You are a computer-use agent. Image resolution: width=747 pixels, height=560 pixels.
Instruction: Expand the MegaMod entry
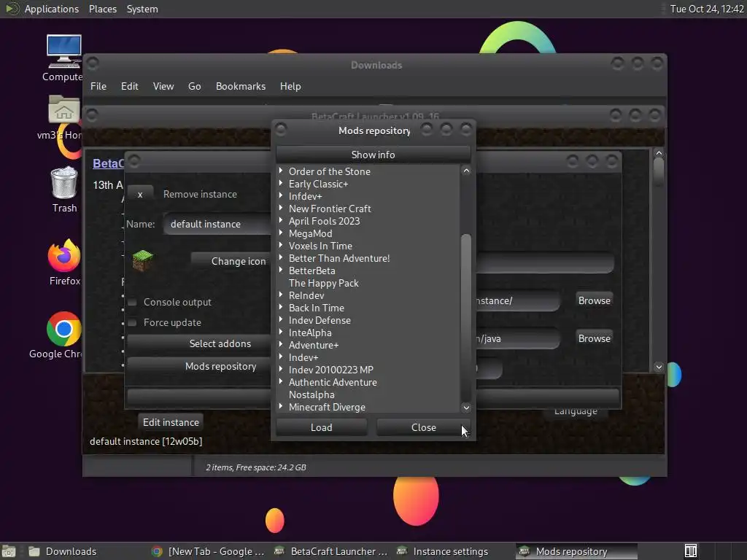click(x=281, y=233)
